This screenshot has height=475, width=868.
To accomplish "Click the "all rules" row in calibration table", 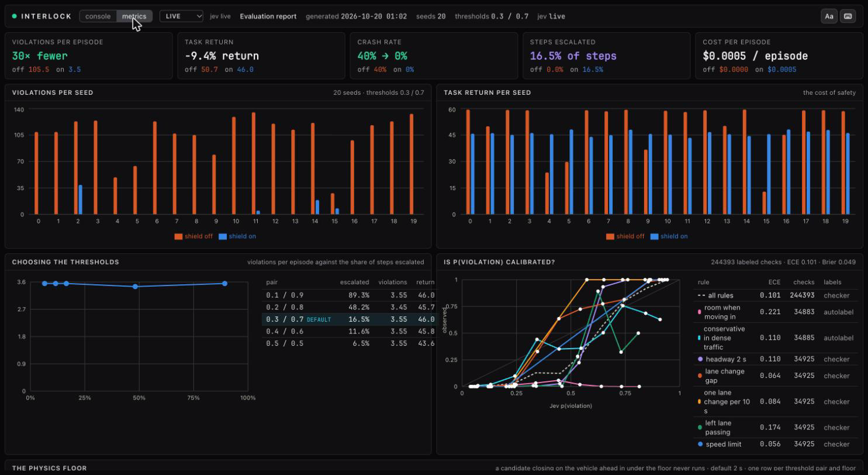I will pyautogui.click(x=776, y=295).
